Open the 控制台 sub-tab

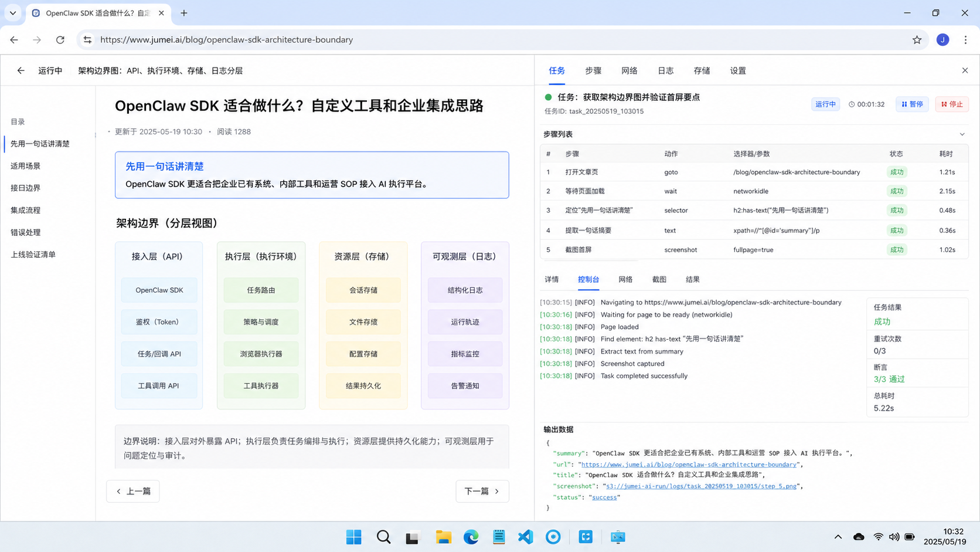[588, 279]
